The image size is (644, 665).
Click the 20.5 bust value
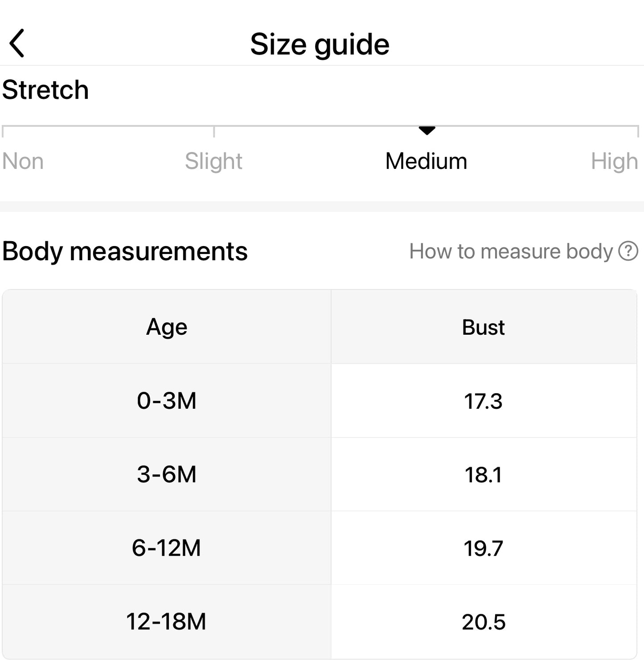tap(483, 622)
